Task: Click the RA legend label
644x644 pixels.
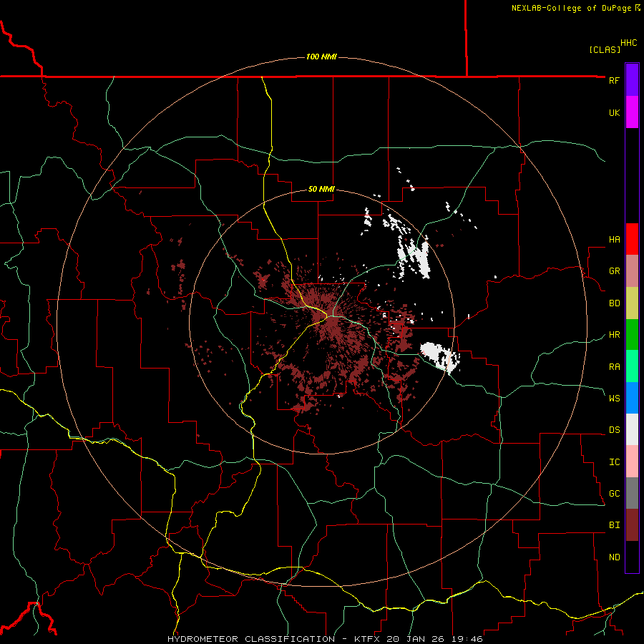Action: click(x=614, y=366)
